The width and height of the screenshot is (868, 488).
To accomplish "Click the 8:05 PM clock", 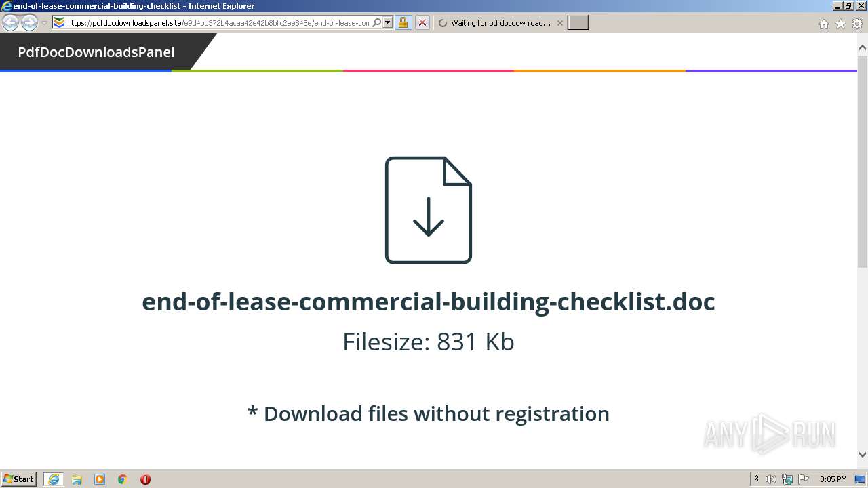I will point(833,479).
